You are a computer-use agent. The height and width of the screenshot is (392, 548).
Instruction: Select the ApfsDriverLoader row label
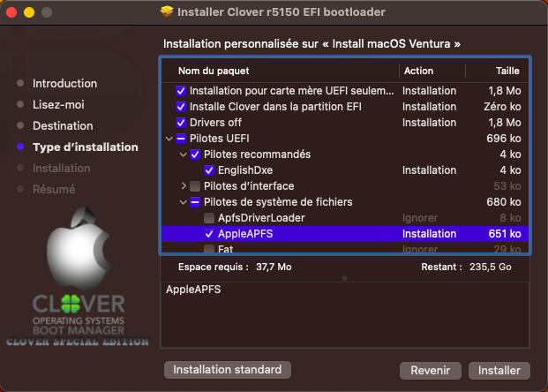[x=261, y=218]
